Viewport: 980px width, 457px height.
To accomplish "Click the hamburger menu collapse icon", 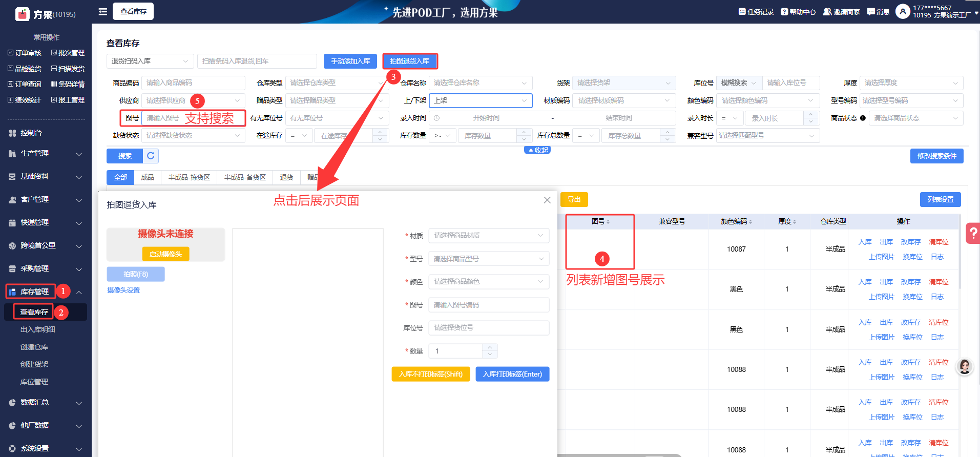I will (x=103, y=11).
